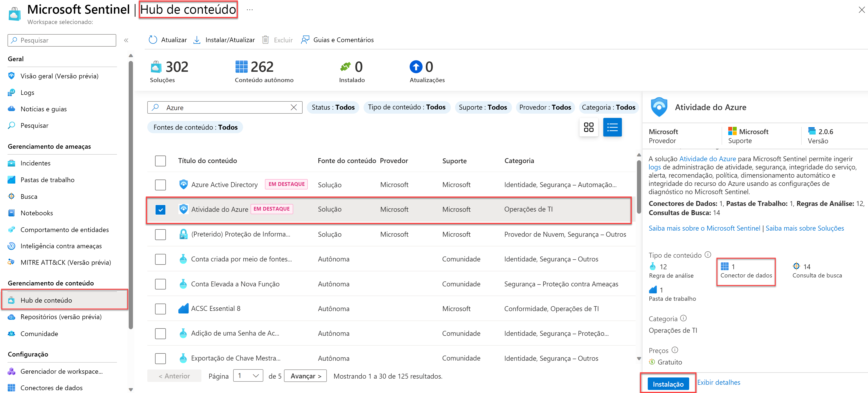Click the Excluir trash icon

[x=265, y=40]
